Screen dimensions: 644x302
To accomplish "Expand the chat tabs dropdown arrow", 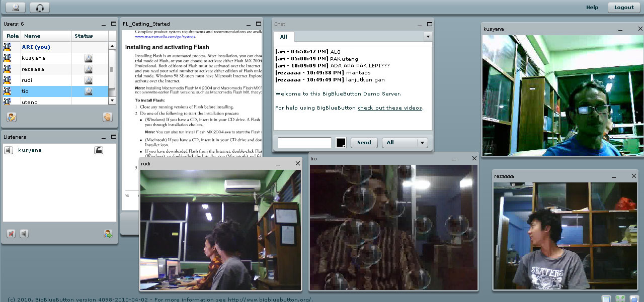I will coord(428,37).
